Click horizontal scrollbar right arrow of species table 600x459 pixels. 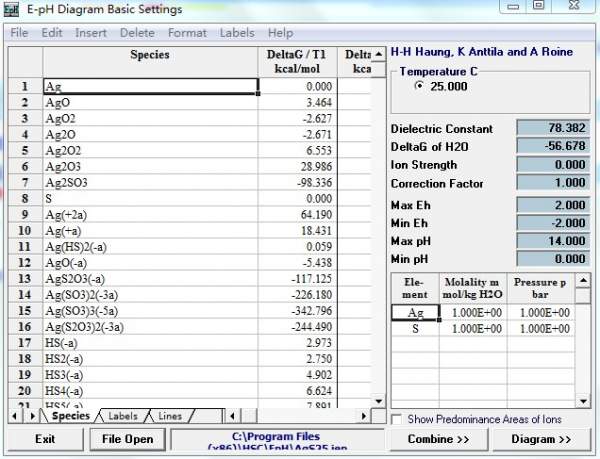(x=364, y=416)
